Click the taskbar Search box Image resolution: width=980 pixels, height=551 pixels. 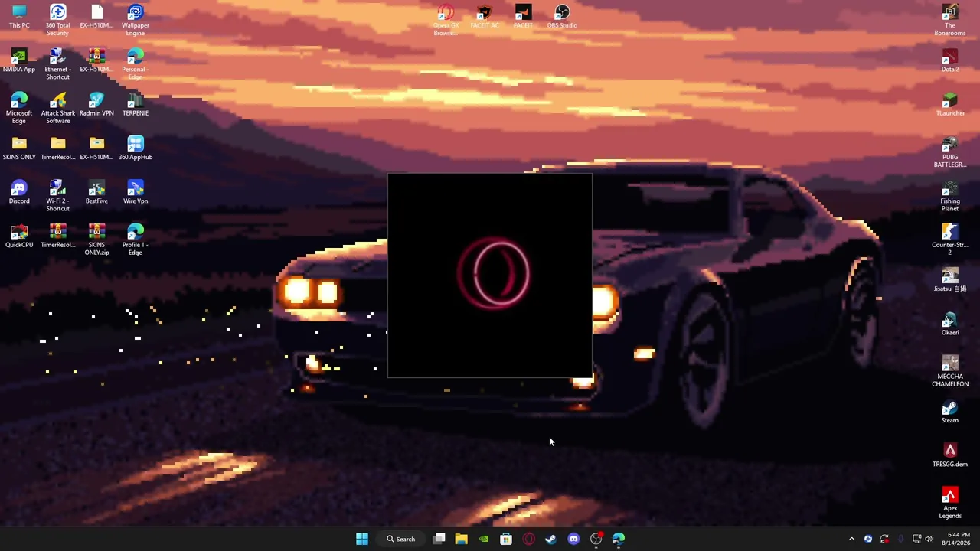click(401, 539)
